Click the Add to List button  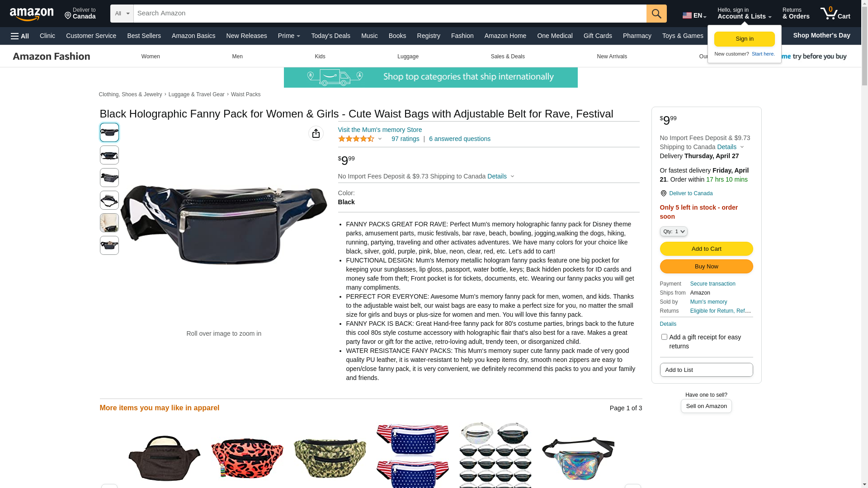(x=706, y=370)
